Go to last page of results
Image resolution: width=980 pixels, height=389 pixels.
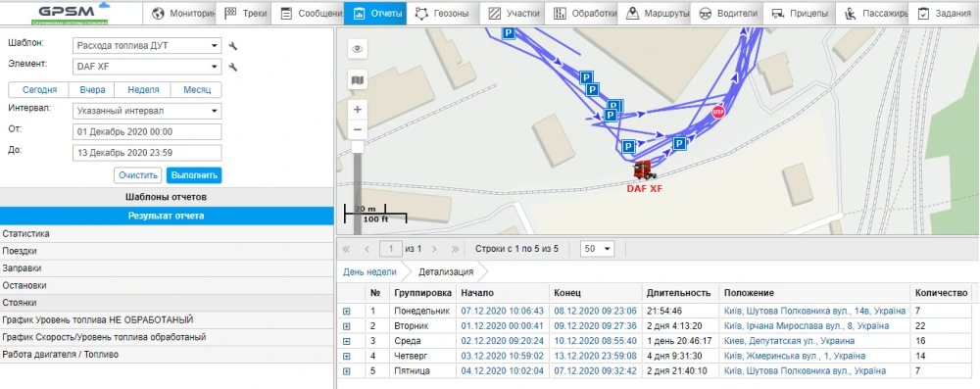[455, 249]
